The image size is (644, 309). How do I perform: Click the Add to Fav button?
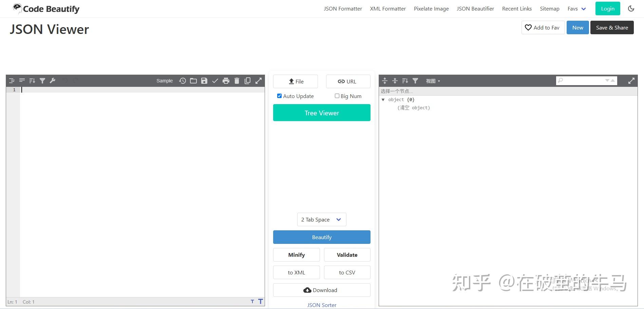click(x=543, y=27)
